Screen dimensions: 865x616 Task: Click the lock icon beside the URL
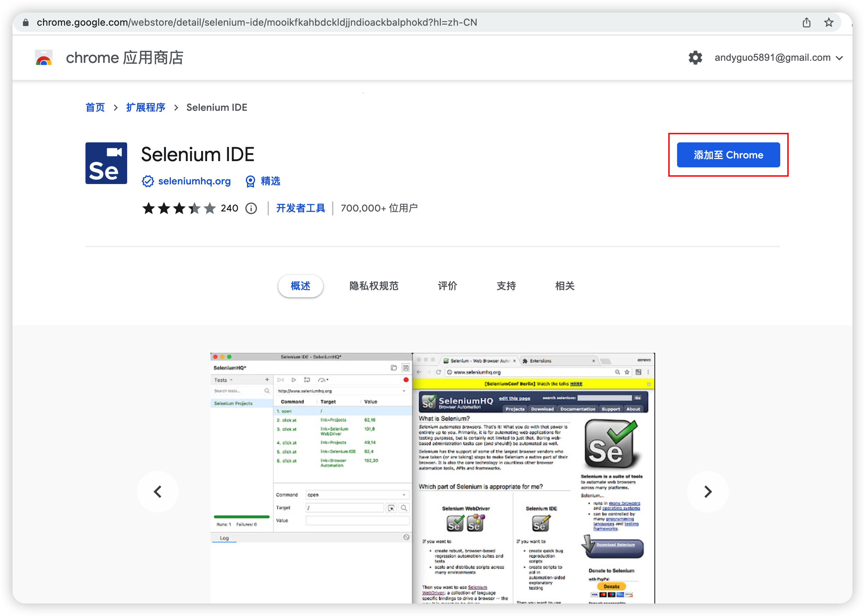coord(26,23)
